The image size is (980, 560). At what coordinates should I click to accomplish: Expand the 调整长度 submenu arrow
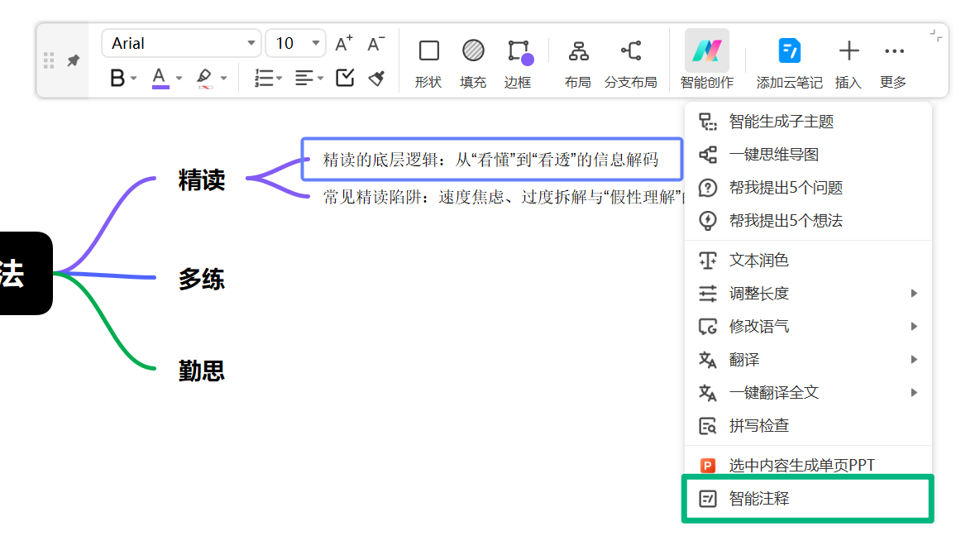[914, 293]
